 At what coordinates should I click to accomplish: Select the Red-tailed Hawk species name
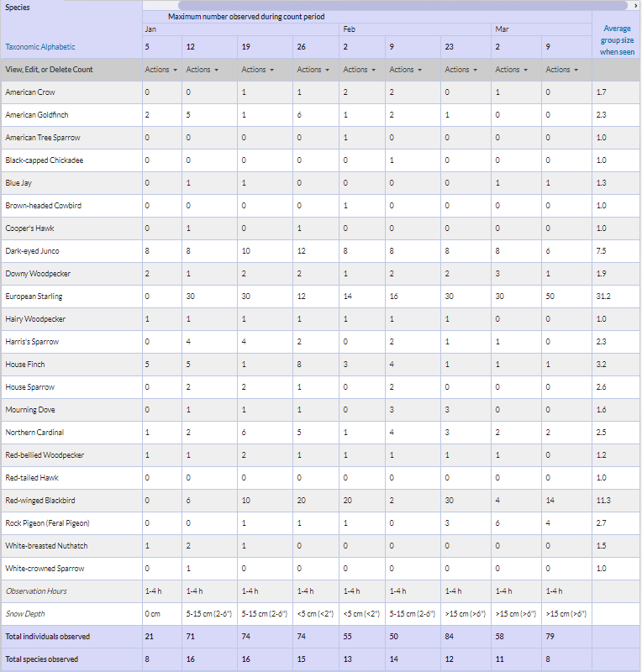[x=32, y=478]
